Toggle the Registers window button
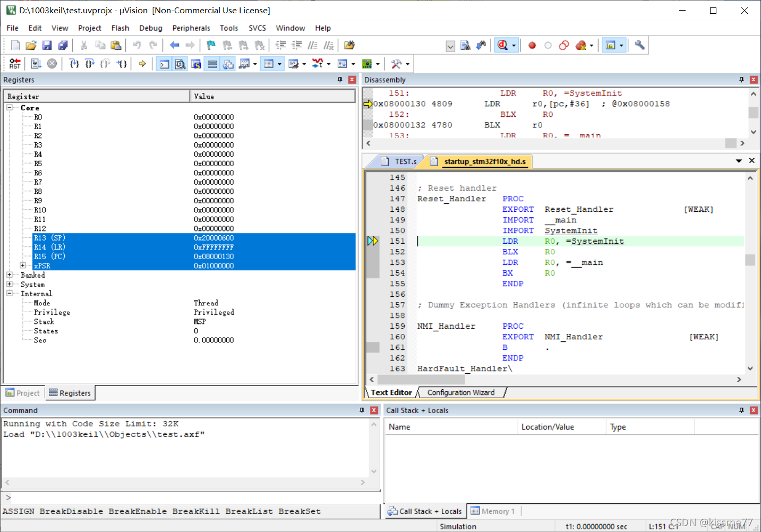This screenshot has width=761, height=532. [212, 64]
